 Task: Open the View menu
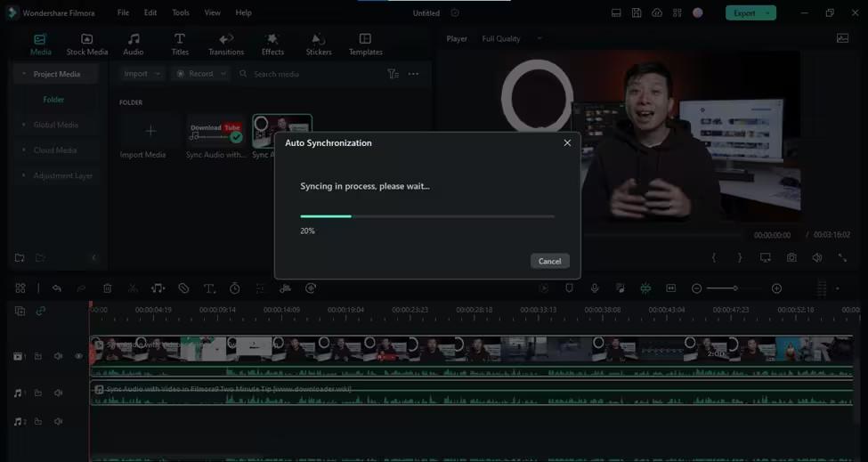click(x=212, y=12)
